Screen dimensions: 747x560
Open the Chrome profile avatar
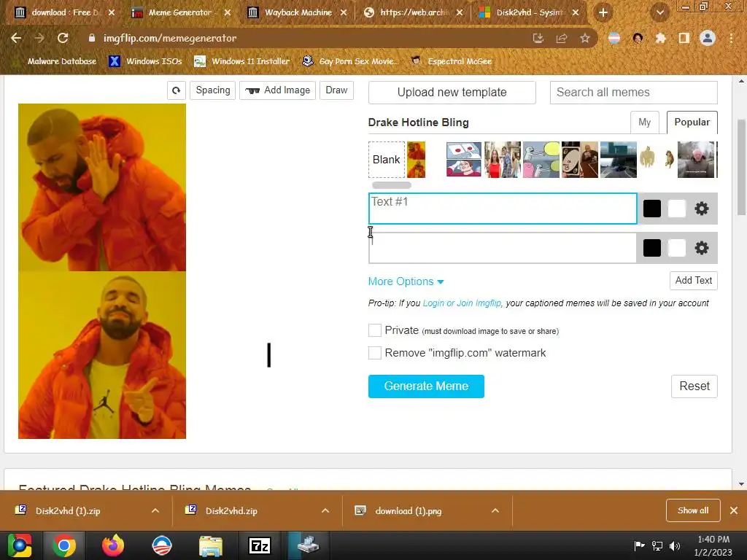pyautogui.click(x=708, y=38)
